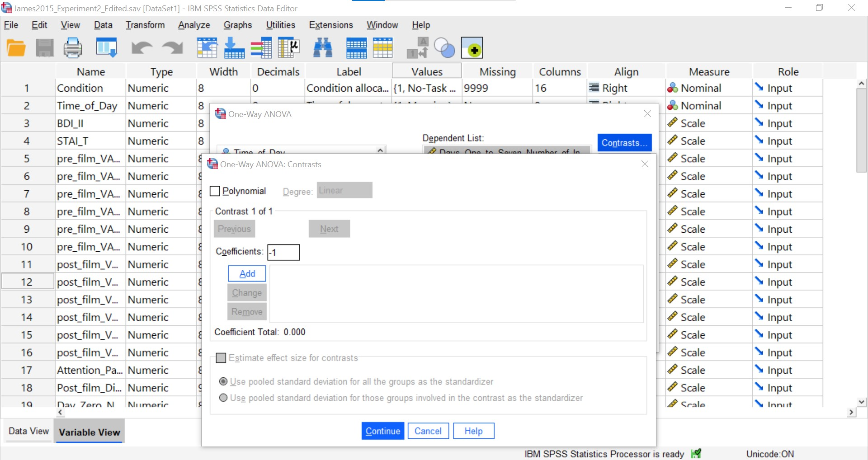This screenshot has width=868, height=460.
Task: Click the 9999 Missing value cell
Action: [497, 88]
